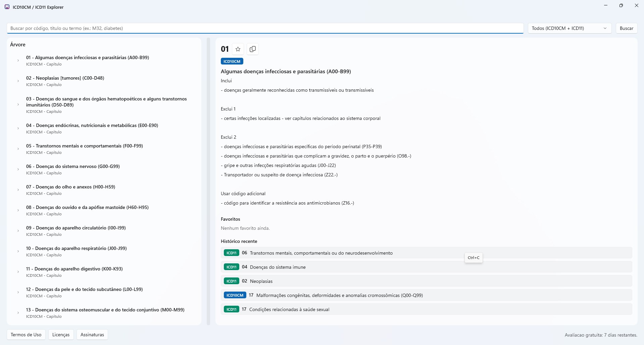This screenshot has height=345, width=644.
Task: Select tree item 11 - Doenças do aparelho digestivo
Action: (x=104, y=272)
